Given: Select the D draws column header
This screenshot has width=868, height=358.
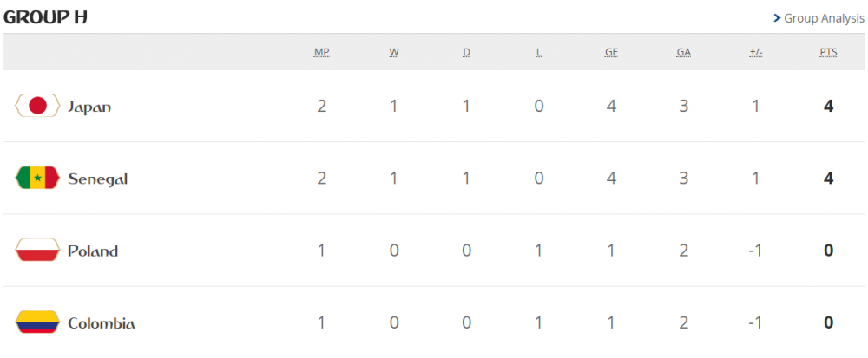Looking at the screenshot, I should click(466, 52).
